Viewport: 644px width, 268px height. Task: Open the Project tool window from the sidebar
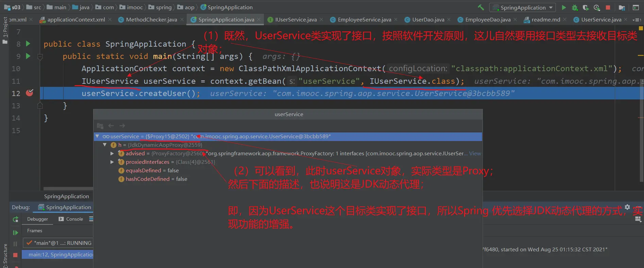tap(5, 30)
